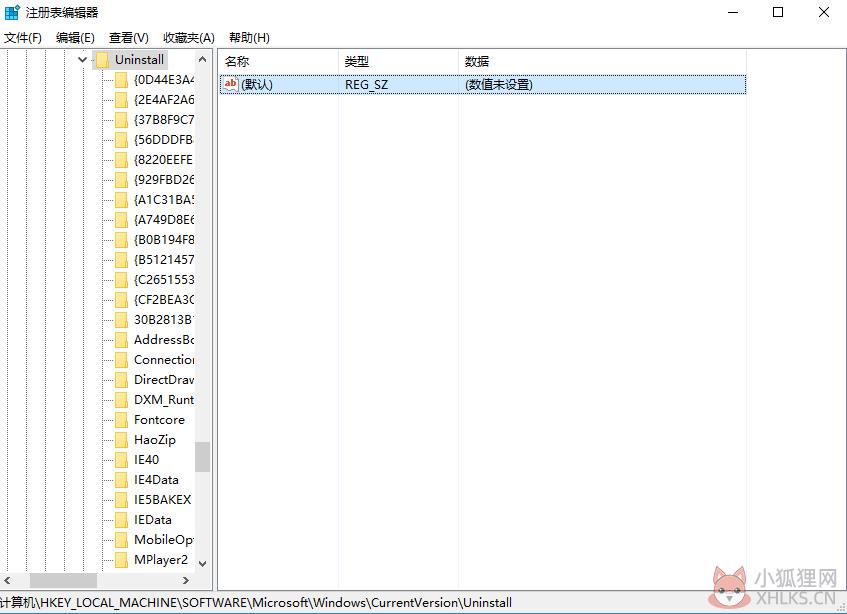This screenshot has height=614, width=847.
Task: Select the DirectDraw key folder icon
Action: coord(122,380)
